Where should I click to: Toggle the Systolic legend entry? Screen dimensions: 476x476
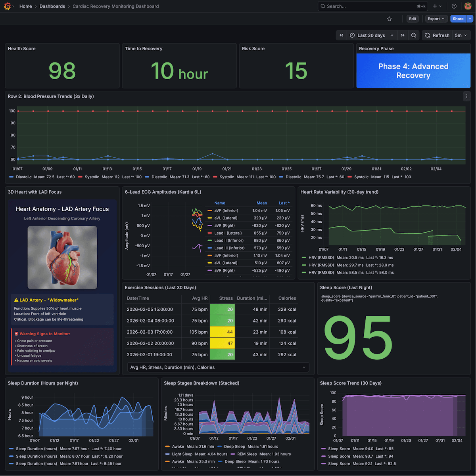92,177
